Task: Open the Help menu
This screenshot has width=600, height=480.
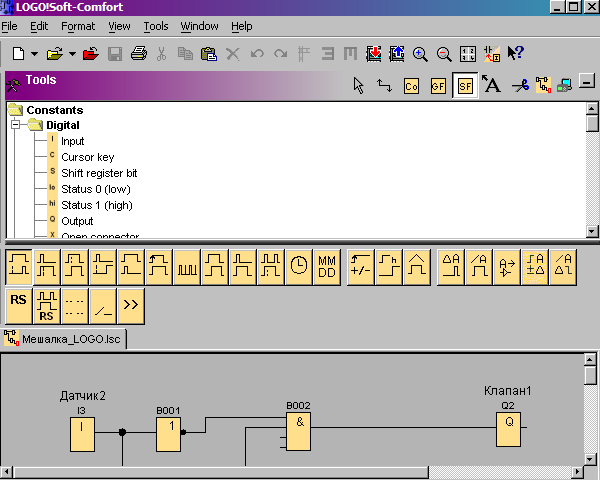Action: click(x=241, y=26)
